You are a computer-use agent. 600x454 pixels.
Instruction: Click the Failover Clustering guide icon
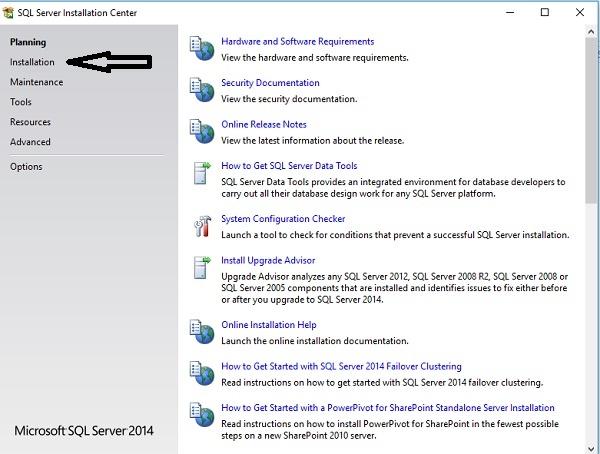pyautogui.click(x=202, y=373)
